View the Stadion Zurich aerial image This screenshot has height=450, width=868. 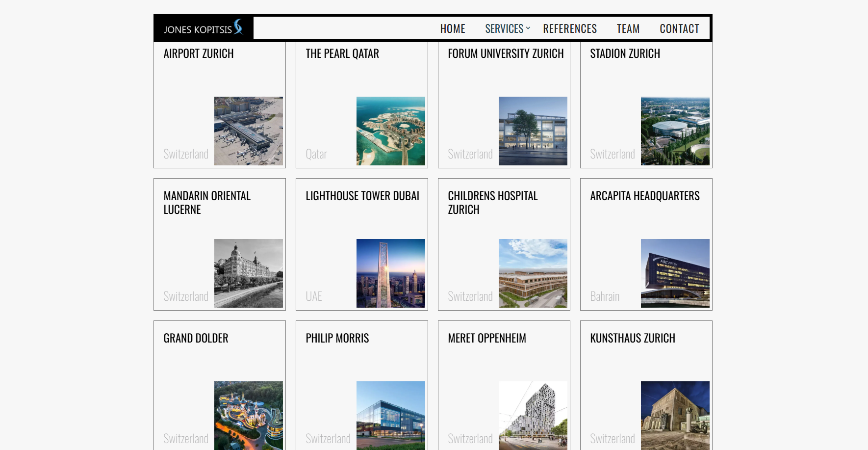click(675, 131)
